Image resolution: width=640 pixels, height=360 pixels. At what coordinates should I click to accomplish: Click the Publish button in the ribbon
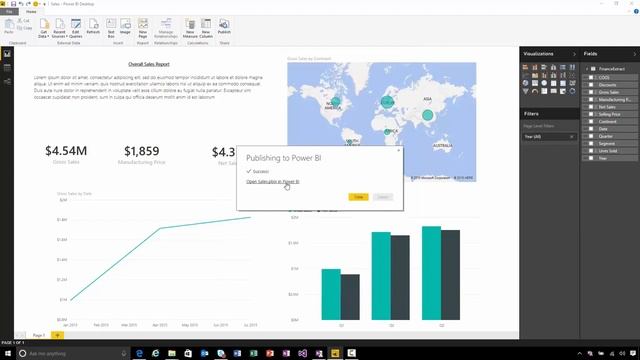224,26
